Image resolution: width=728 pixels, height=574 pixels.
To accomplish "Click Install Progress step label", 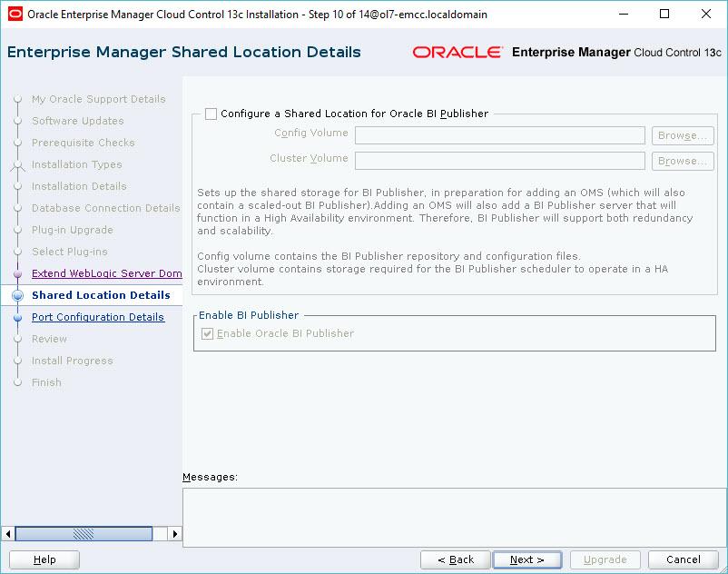I will click(72, 361).
